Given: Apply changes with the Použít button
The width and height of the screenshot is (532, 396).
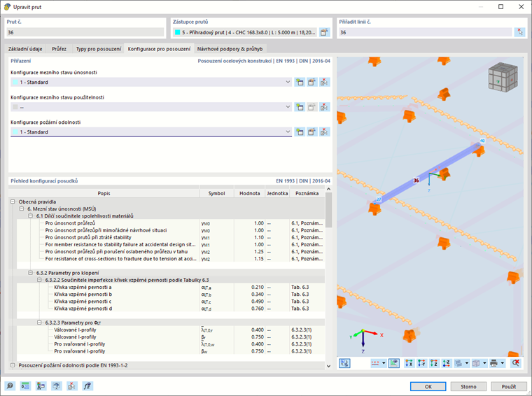Looking at the screenshot, I should click(509, 386).
